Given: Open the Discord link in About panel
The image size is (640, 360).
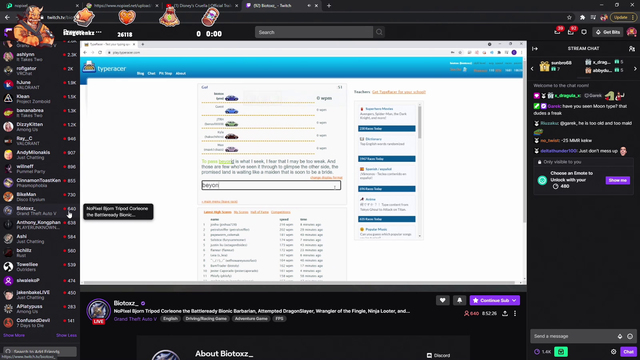Looking at the screenshot, I should pos(438,356).
